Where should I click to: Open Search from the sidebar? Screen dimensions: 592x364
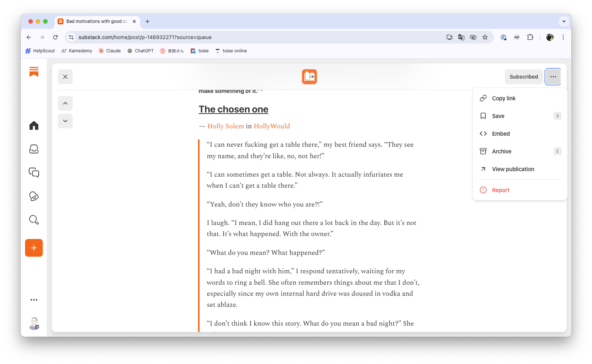tap(34, 220)
